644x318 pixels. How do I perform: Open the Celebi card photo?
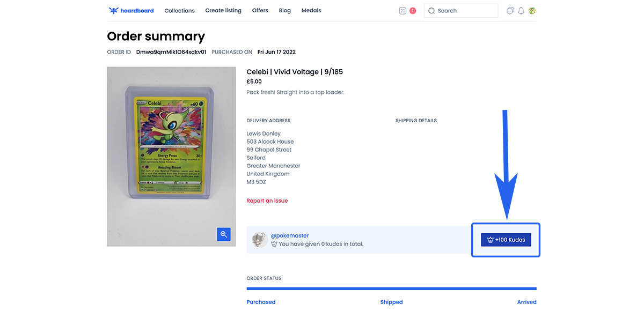pyautogui.click(x=172, y=157)
